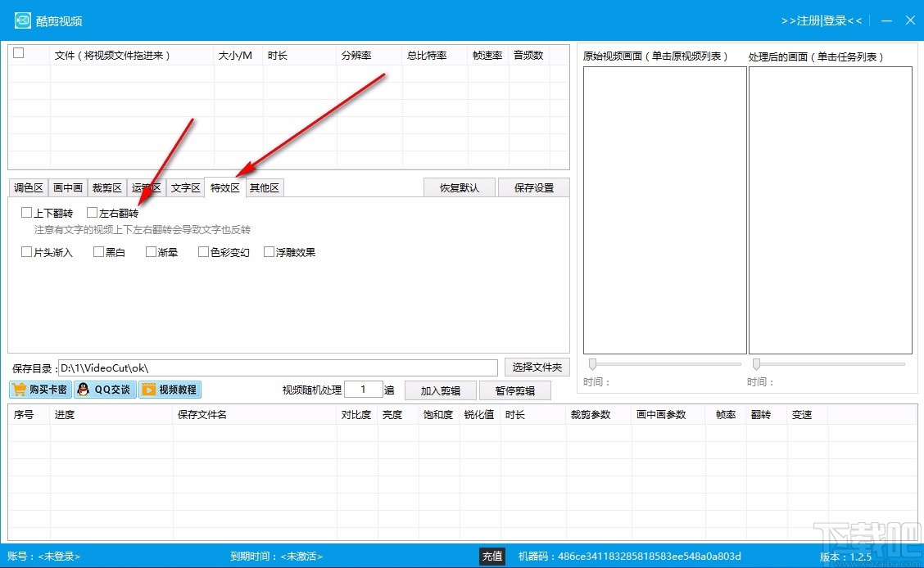924x568 pixels.
Task: Click original video preview pane
Action: 664,210
